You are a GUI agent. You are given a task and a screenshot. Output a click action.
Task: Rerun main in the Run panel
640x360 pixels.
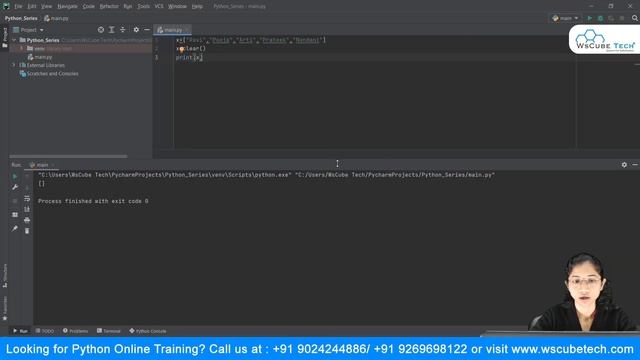coord(15,176)
